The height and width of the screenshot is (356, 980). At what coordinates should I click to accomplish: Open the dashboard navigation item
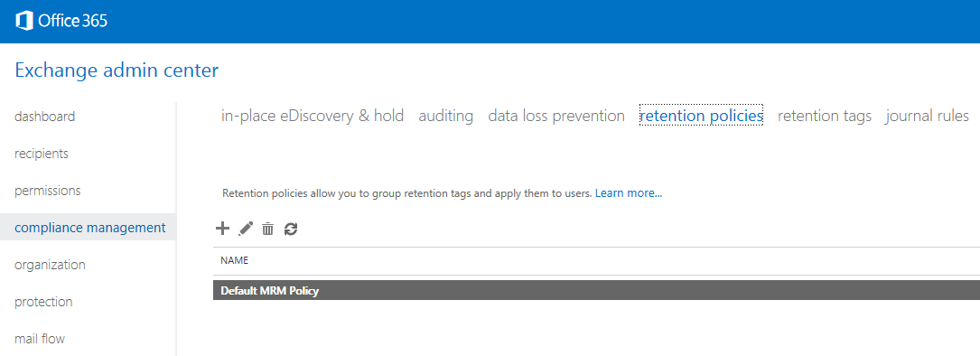point(44,117)
